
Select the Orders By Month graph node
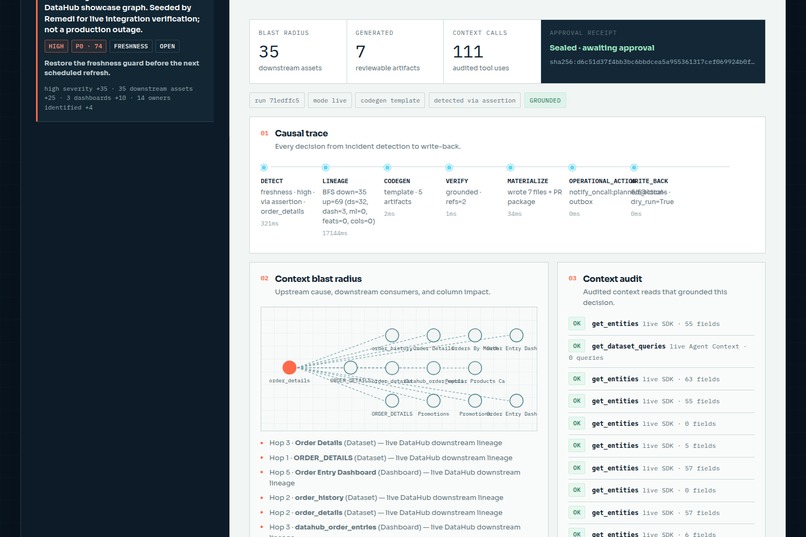tap(475, 336)
